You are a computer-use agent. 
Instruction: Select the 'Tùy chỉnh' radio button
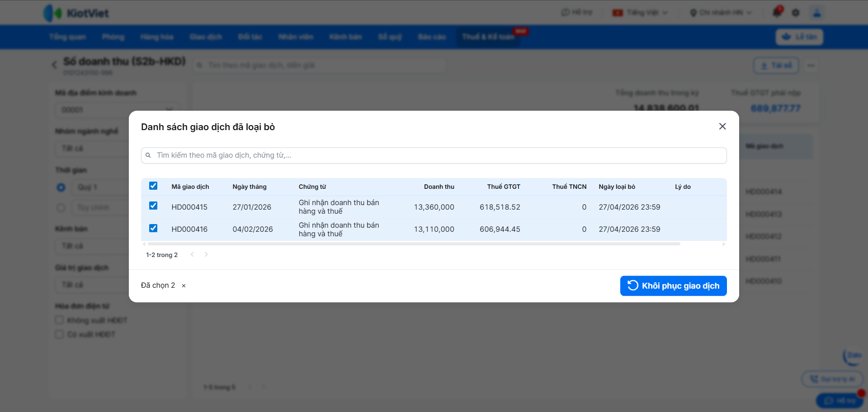tap(61, 208)
